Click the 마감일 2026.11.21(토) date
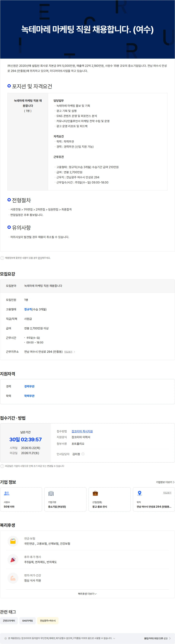The width and height of the screenshot is (175, 644). tap(30, 453)
